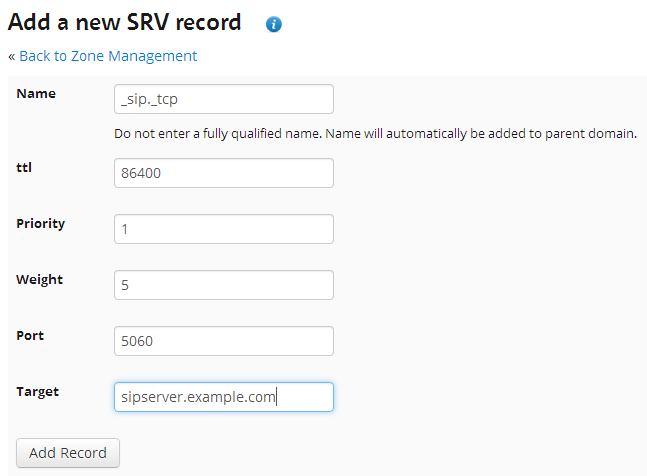647x476 pixels.
Task: Focus the Name field containing _sip._tcp
Action: point(224,99)
